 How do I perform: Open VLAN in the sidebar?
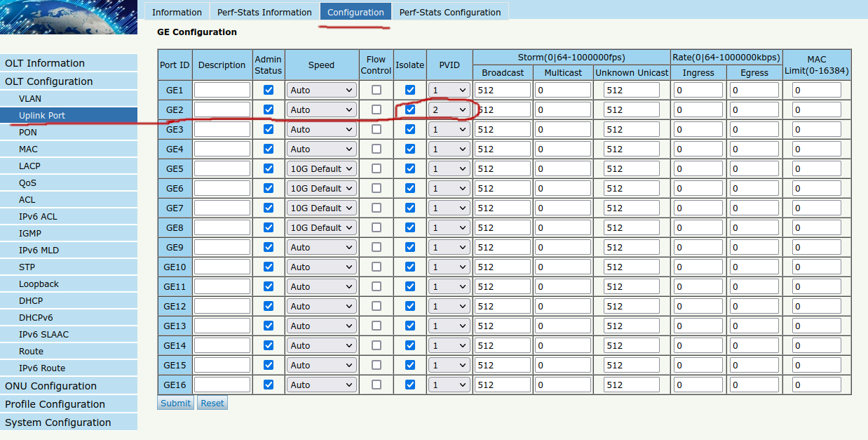click(30, 99)
